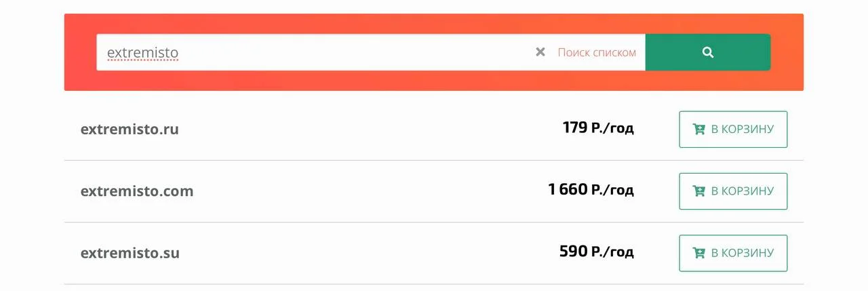Clear the search field with the X icon
Screen dimensions: 868x291
coord(540,52)
